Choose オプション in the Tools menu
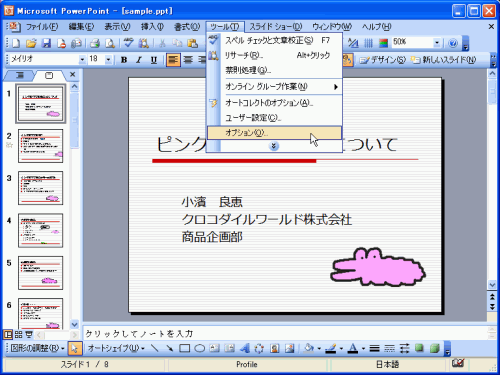 click(274, 133)
